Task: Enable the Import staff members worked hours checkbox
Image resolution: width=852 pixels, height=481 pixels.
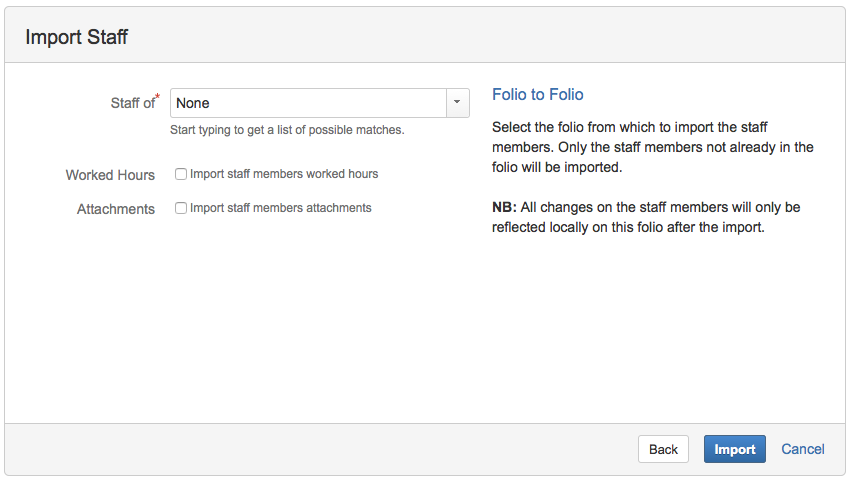Action: 181,174
